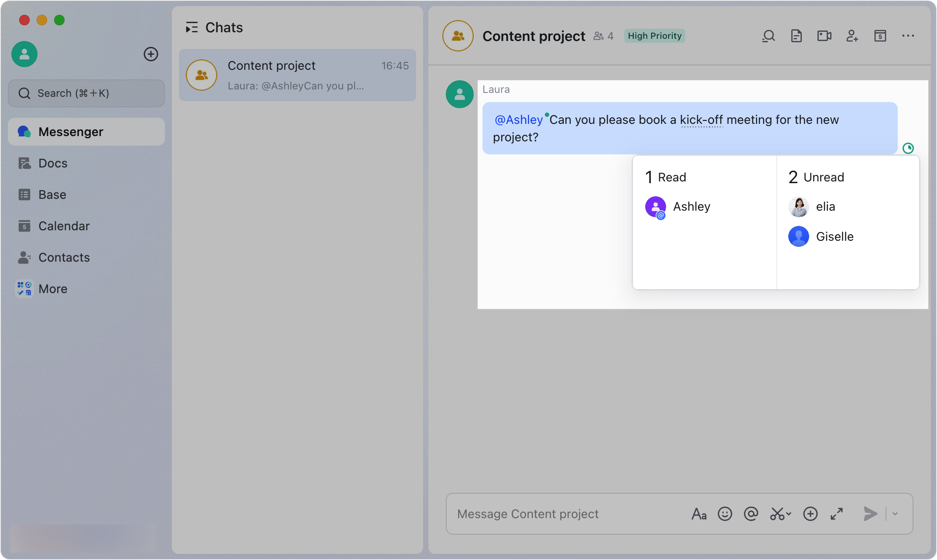
Task: Click the add member icon
Action: pyautogui.click(x=852, y=36)
